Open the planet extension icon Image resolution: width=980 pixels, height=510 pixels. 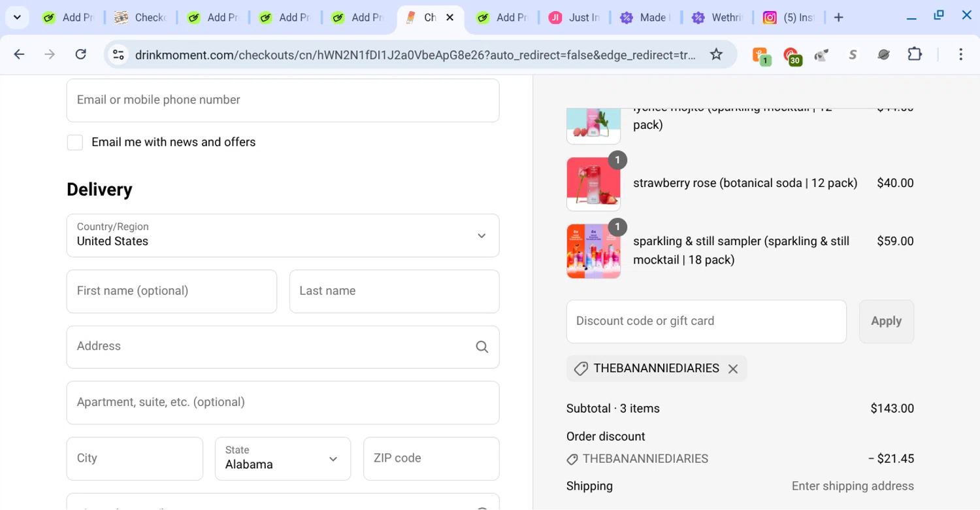coord(883,55)
